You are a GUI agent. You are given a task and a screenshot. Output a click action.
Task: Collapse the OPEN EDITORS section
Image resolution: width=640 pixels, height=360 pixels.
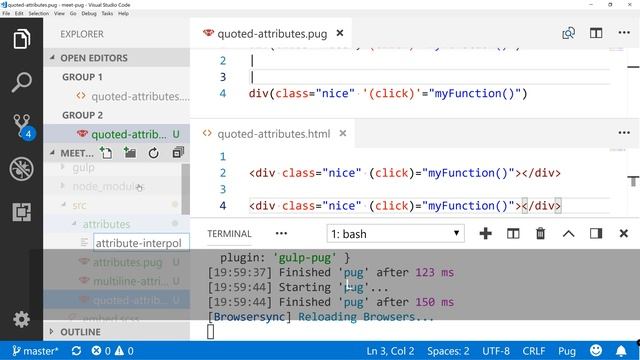point(117,58)
